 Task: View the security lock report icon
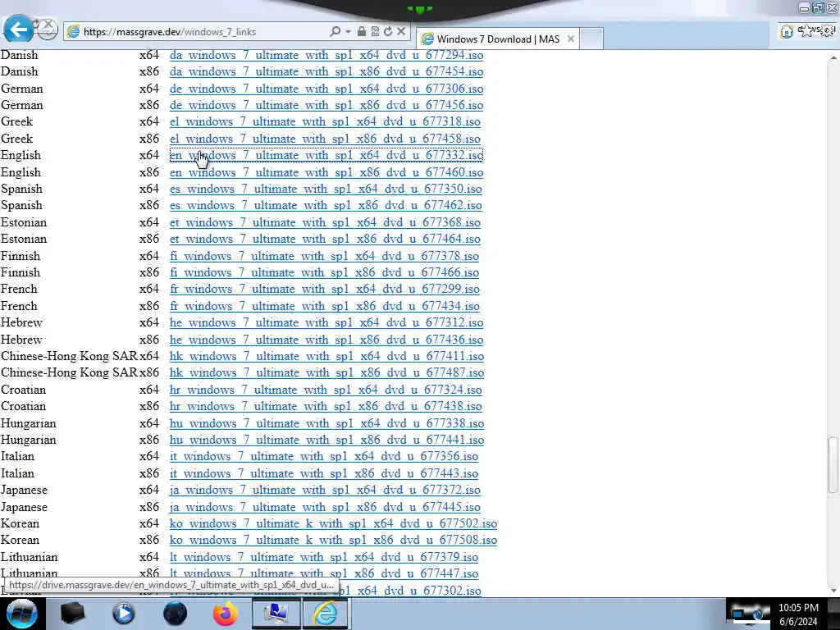362,32
